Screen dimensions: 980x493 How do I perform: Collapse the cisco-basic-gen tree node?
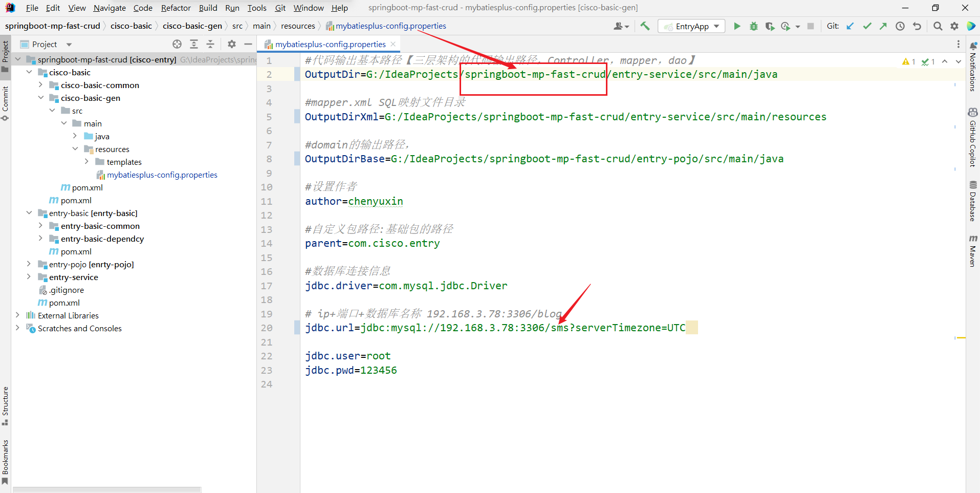click(x=41, y=98)
